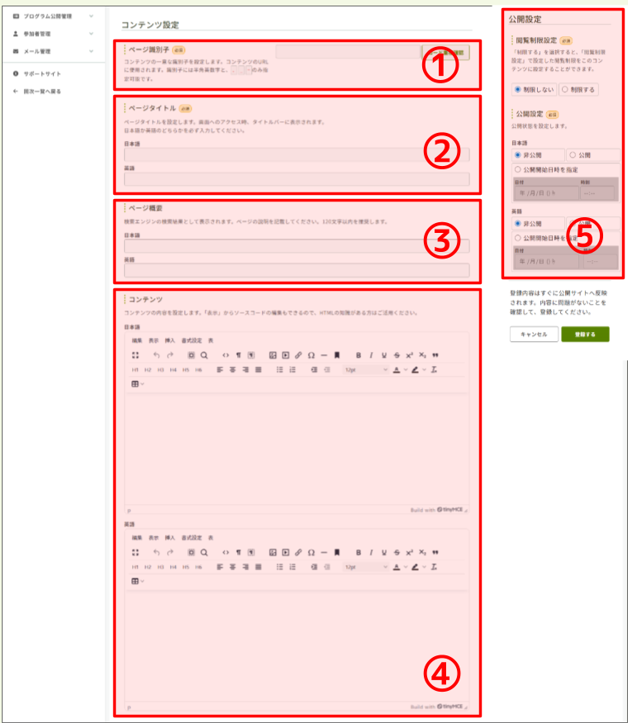Apply superscript in the Japanese editor

[409, 355]
